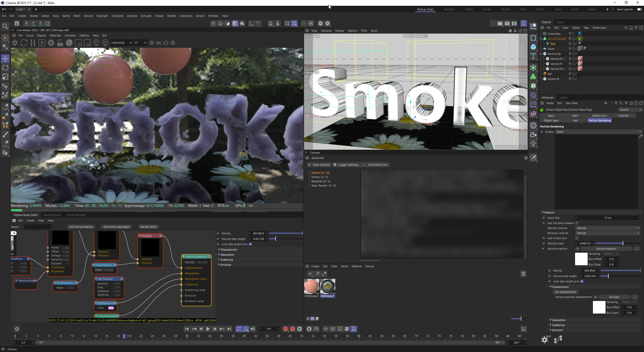Select the Move tool in left toolbar
The width and height of the screenshot is (644, 352).
(5, 59)
